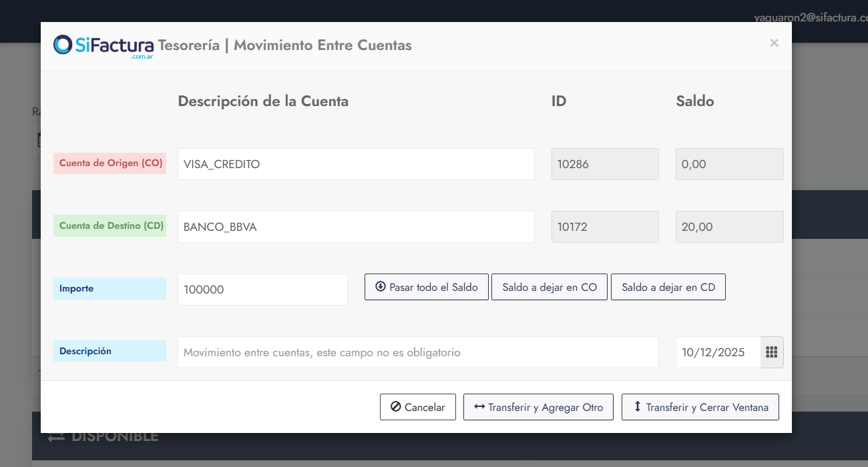Open the calendar date picker icon
868x467 pixels.
(772, 352)
